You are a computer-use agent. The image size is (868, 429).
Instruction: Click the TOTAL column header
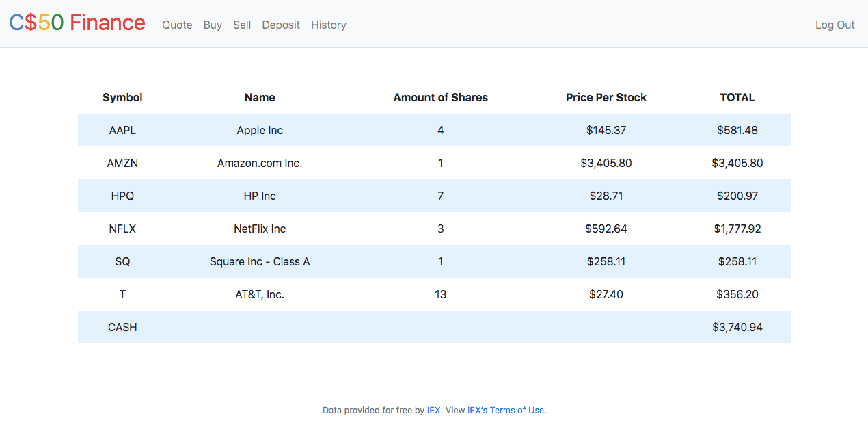pyautogui.click(x=737, y=97)
